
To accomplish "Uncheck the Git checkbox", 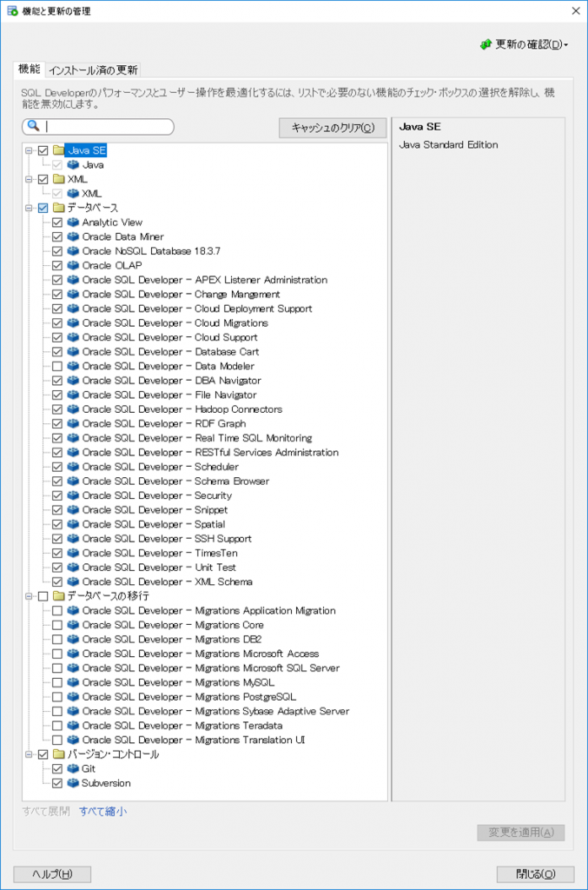I will tap(57, 768).
